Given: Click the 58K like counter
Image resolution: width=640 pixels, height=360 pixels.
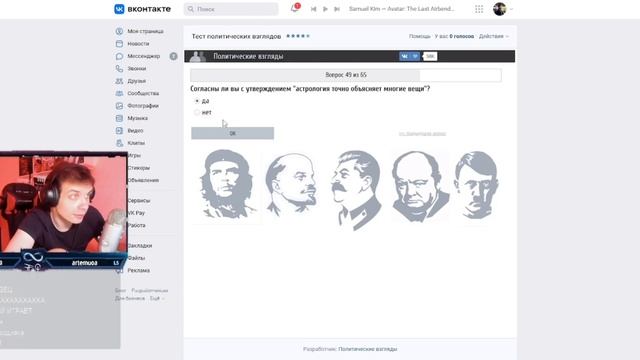Looking at the screenshot, I should click(430, 56).
